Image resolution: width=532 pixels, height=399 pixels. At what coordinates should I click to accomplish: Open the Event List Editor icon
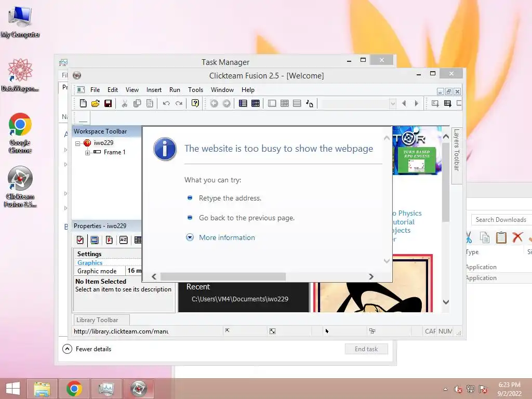click(x=297, y=103)
